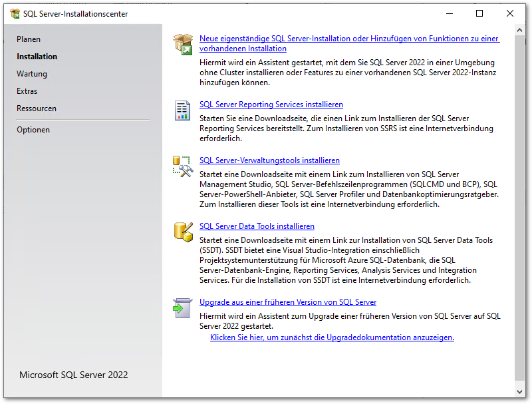Click the Upgrade green arrow icon
This screenshot has height=404, width=532.
[182, 308]
